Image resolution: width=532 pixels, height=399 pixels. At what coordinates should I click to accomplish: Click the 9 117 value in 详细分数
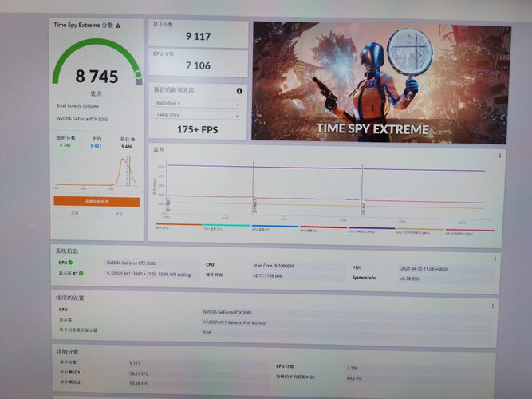coord(135,364)
